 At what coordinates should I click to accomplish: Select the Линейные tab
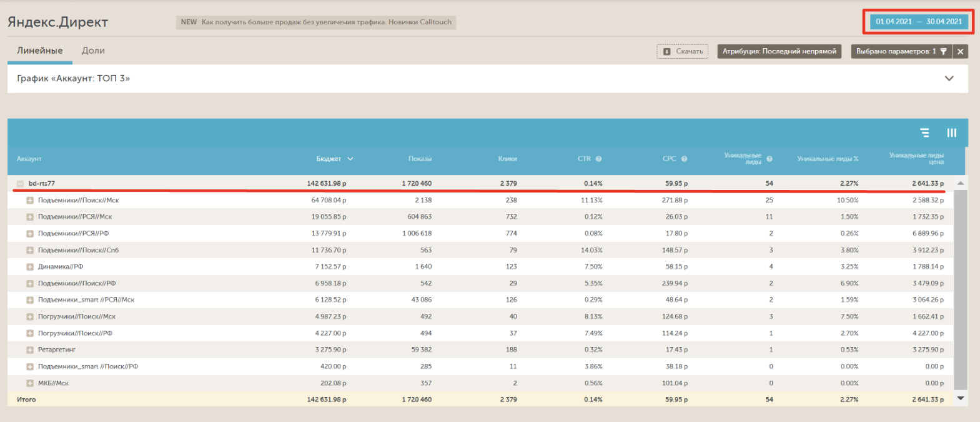click(x=40, y=51)
